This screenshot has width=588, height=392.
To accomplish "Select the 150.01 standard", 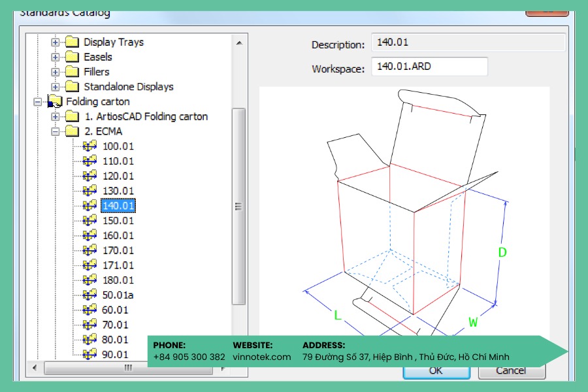I will [x=118, y=221].
